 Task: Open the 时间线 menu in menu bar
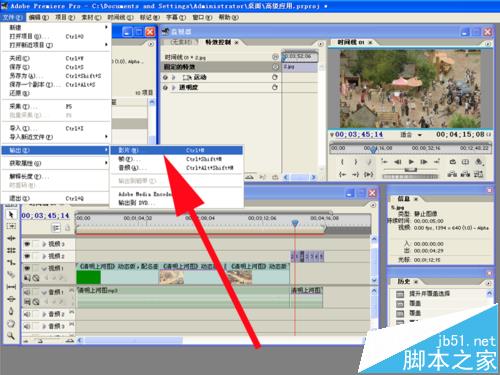pos(120,17)
